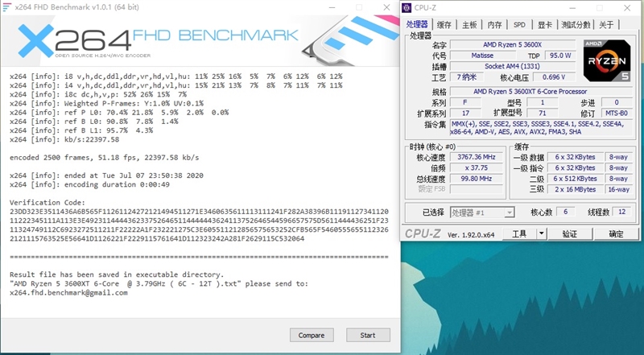Viewport: 644px width, 355px height.
Task: Switch to the 主板 tab in CPU-Z
Action: tap(469, 25)
